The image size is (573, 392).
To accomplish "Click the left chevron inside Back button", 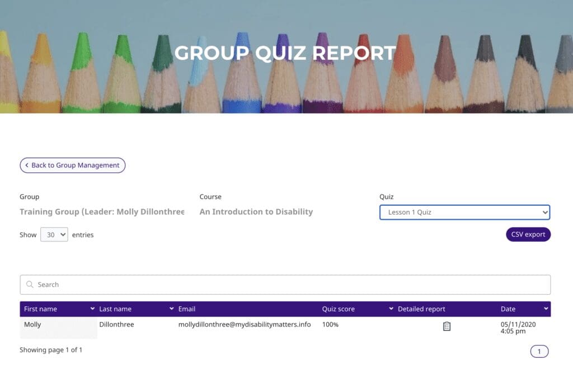I will pos(26,166).
